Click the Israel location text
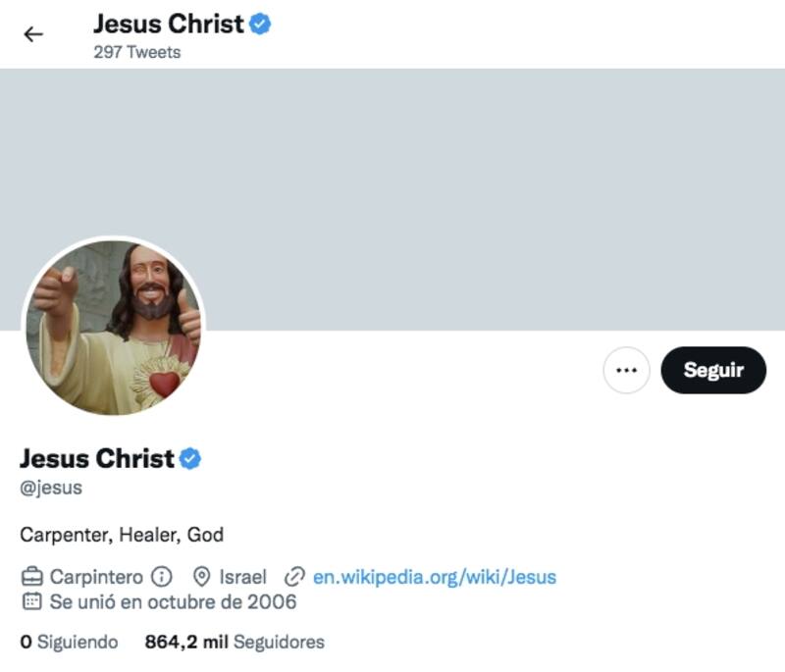Image resolution: width=785 pixels, height=672 pixels. click(x=242, y=577)
